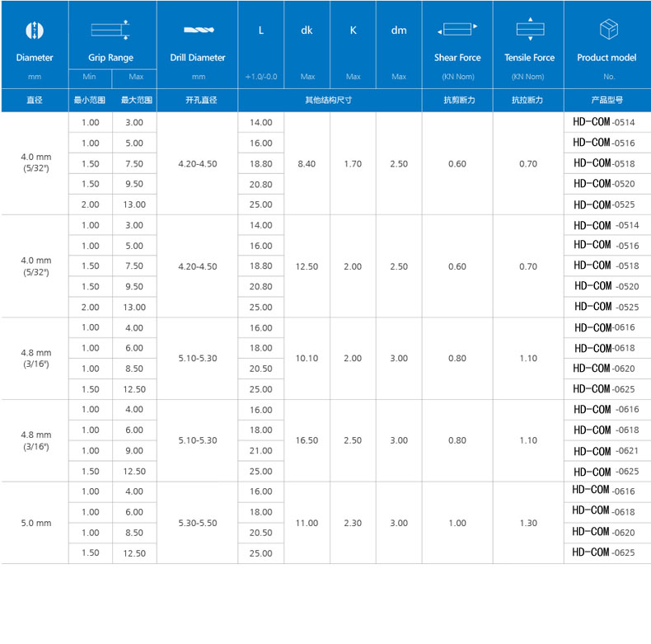Select the K column header
The image size is (651, 644).
(x=353, y=31)
